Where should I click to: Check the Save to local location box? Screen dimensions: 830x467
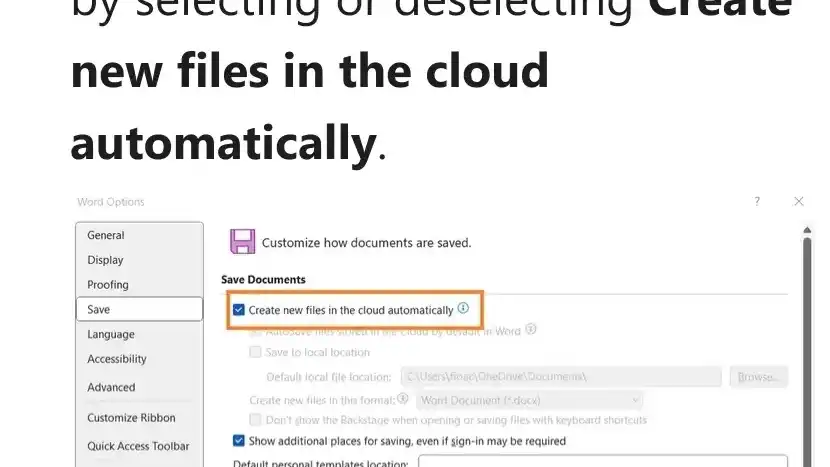pos(255,352)
